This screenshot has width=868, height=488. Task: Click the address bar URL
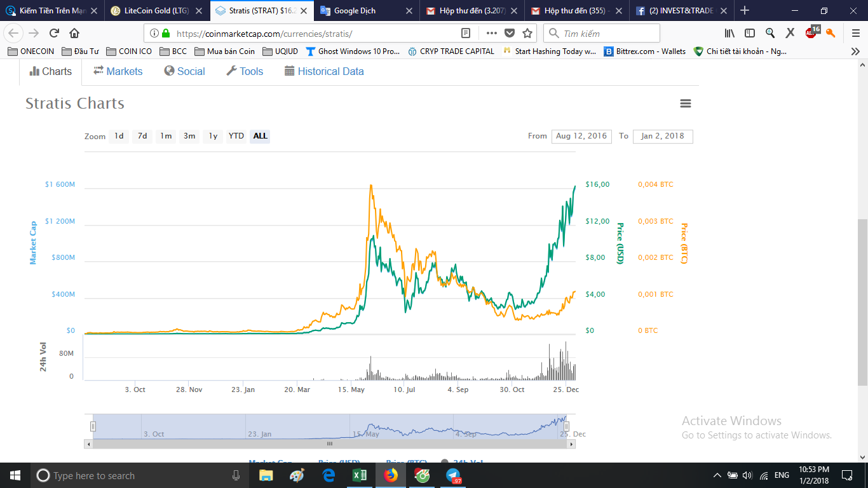(x=264, y=33)
